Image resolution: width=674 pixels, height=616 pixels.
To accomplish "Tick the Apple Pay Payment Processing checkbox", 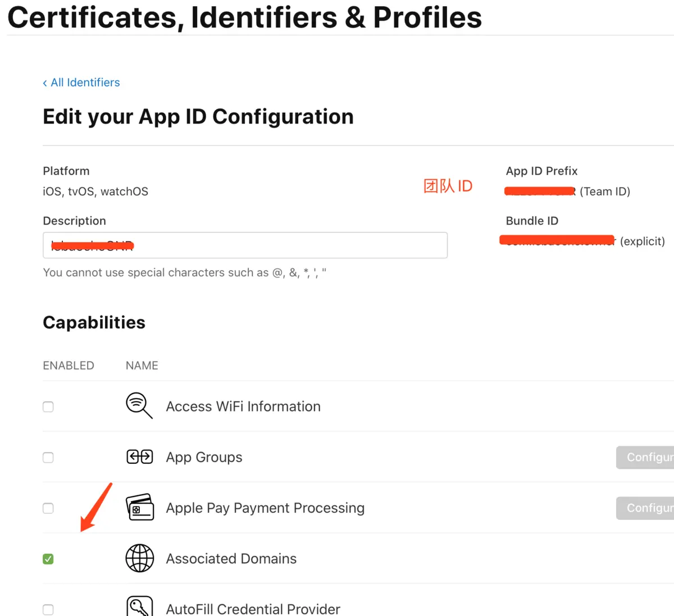I will pos(48,508).
